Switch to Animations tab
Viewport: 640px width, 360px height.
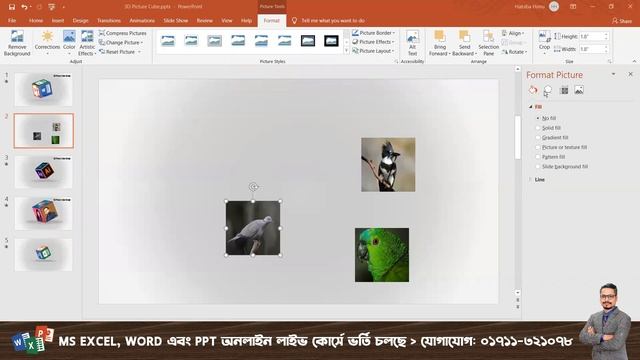point(142,20)
